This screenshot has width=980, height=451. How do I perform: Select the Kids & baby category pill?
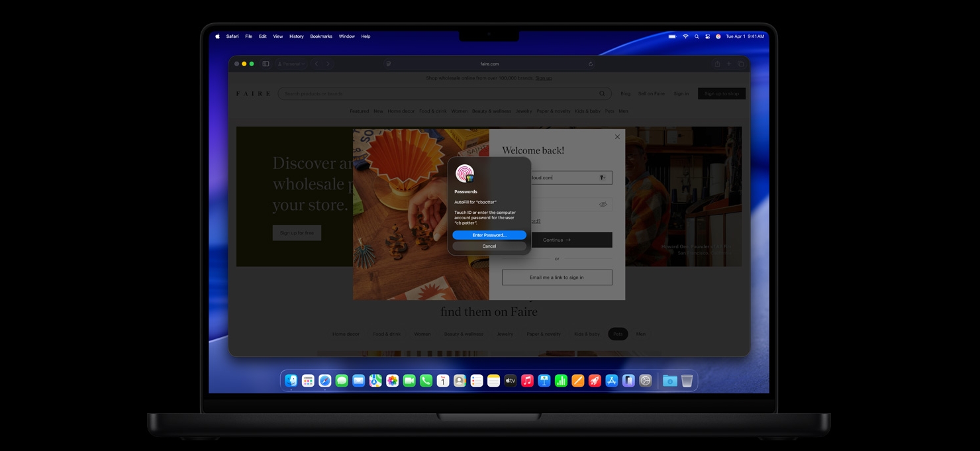pyautogui.click(x=587, y=334)
